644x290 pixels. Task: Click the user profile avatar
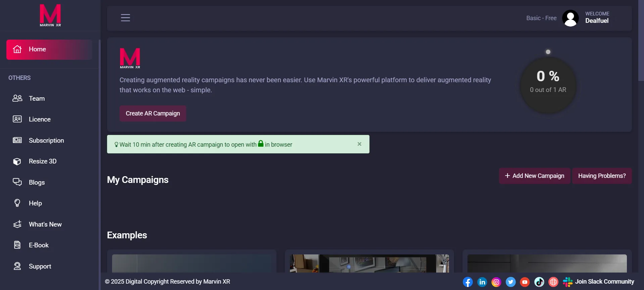[x=570, y=18]
